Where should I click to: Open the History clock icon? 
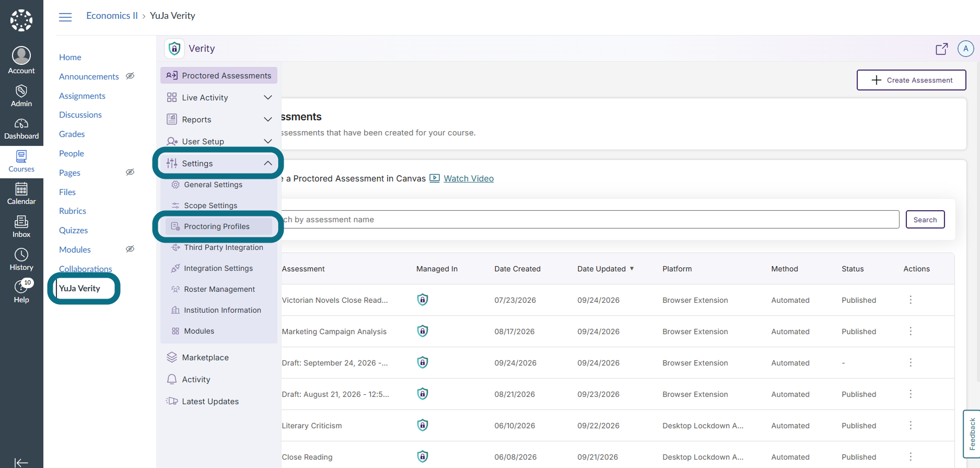pyautogui.click(x=21, y=255)
